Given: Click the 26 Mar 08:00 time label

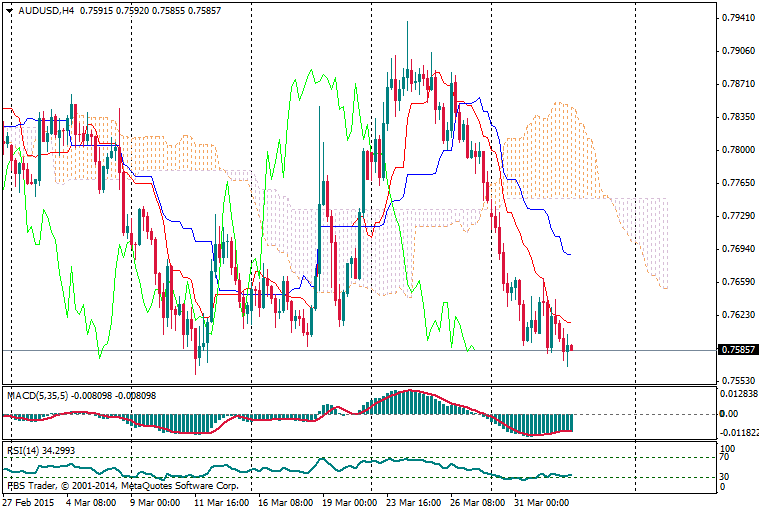Looking at the screenshot, I should point(478,502).
